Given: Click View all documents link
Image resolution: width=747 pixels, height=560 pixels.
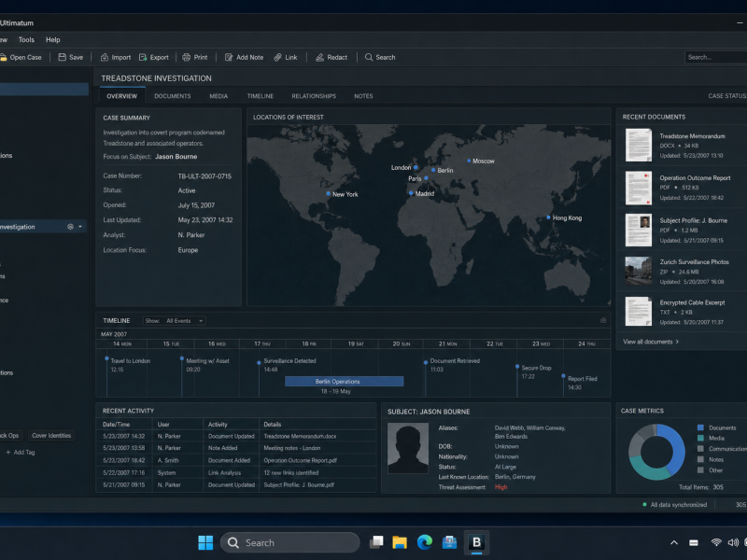Looking at the screenshot, I should [x=651, y=342].
